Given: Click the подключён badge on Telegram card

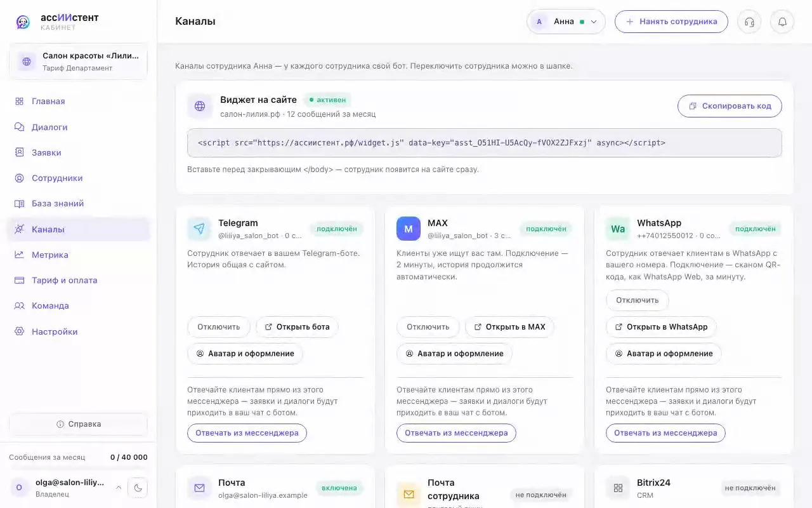Looking at the screenshot, I should coord(336,229).
